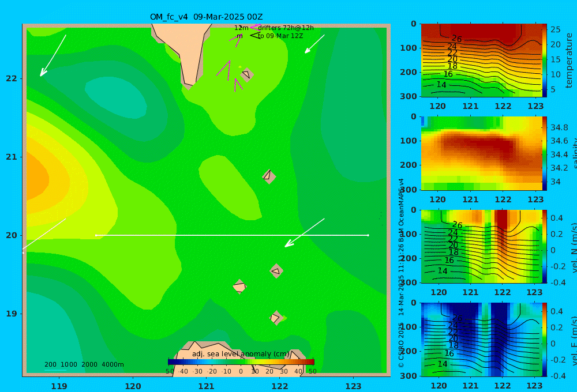The image size is (577, 392).
Task: Click the vel. E color bar
Action: pyautogui.click(x=545, y=340)
